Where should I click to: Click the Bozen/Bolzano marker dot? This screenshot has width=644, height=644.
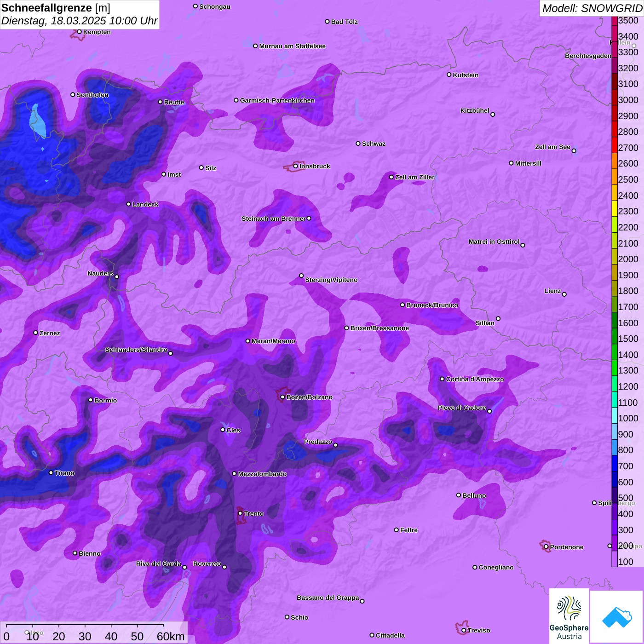282,397
